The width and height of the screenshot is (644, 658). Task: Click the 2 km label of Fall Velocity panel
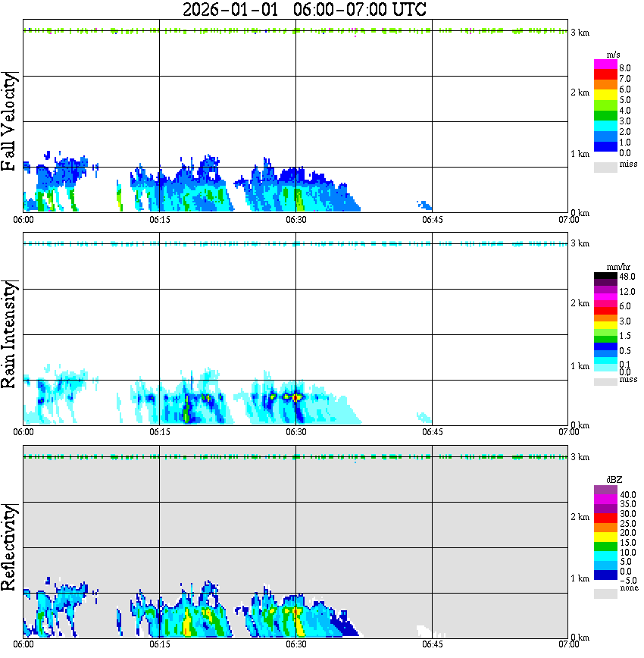580,92
